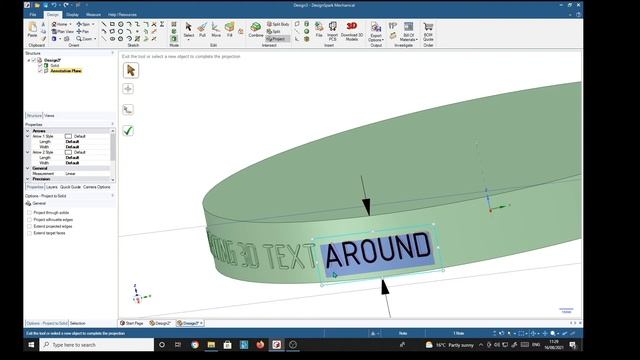Switch to the Selection panel tab at bottom

point(78,323)
